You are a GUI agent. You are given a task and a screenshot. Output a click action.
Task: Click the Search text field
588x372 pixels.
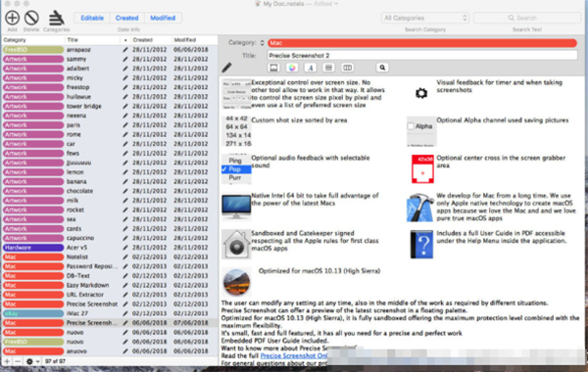click(x=527, y=18)
